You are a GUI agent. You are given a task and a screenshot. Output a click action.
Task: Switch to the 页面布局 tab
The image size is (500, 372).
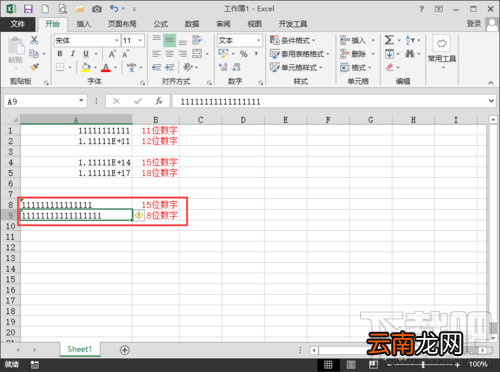click(x=122, y=24)
